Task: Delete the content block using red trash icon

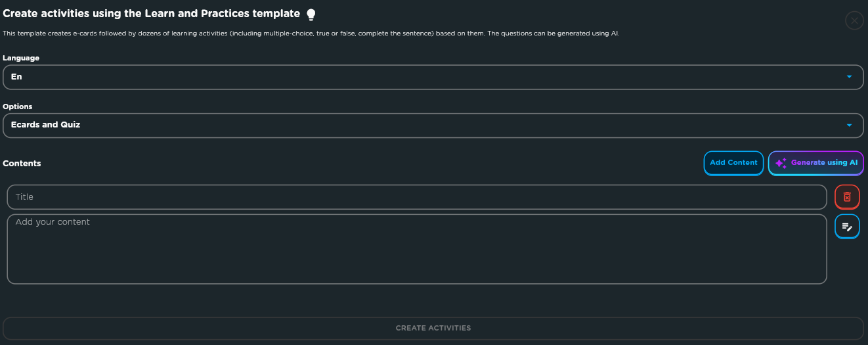Action: [847, 197]
